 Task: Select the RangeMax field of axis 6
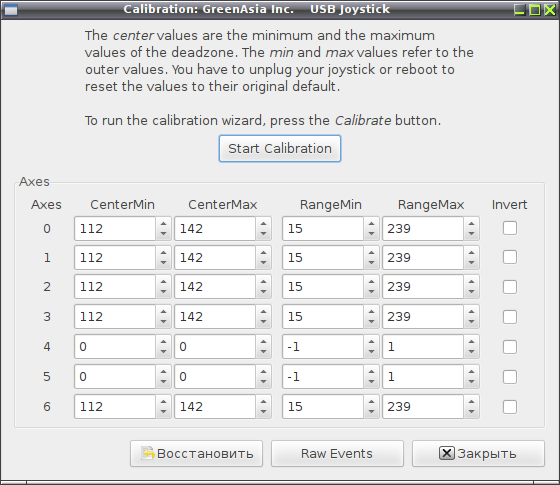[423, 407]
